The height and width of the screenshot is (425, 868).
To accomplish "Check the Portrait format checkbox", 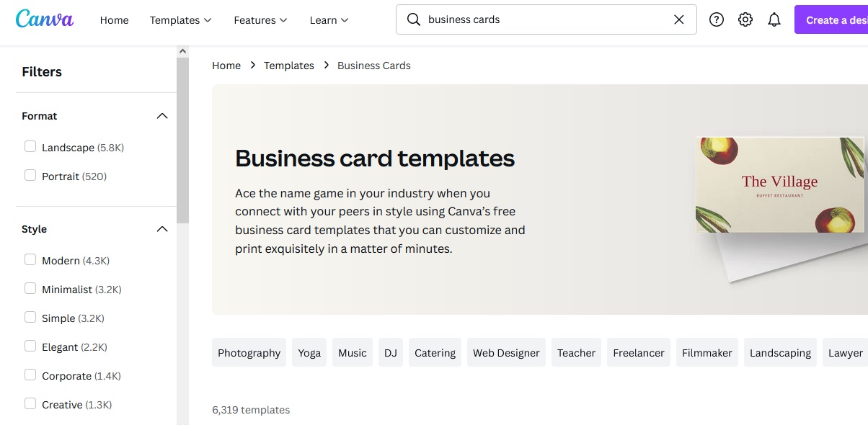I will click(30, 174).
